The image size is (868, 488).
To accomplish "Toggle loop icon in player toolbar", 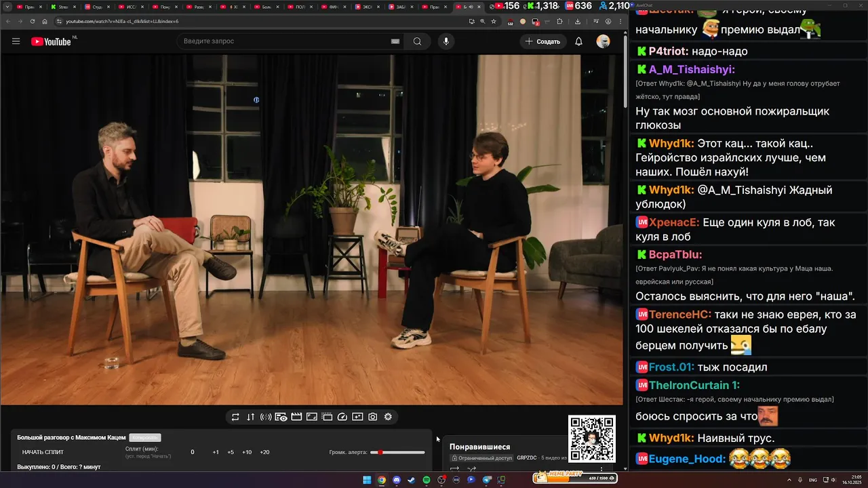I will coord(235,417).
